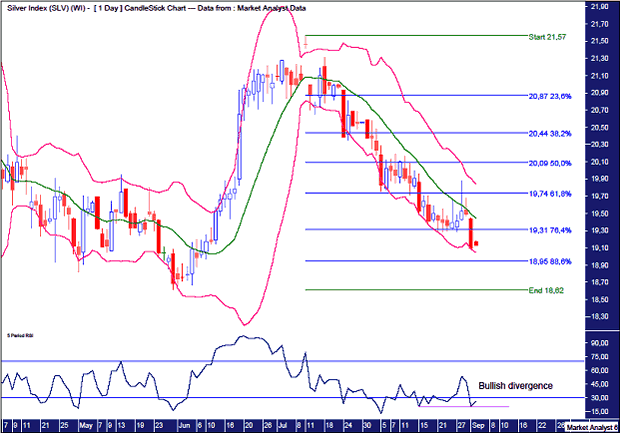Click the 19.50 price axis value

pos(599,214)
